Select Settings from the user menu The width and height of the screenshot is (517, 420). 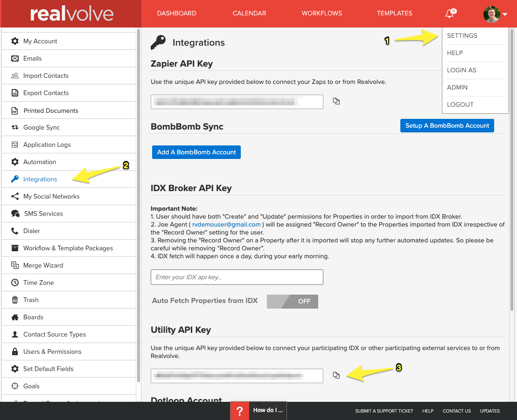[x=462, y=35]
